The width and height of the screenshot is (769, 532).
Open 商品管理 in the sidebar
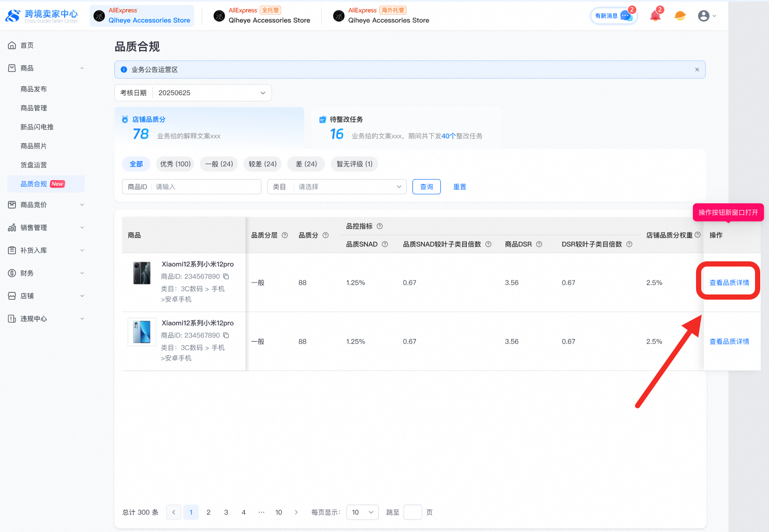pos(34,108)
